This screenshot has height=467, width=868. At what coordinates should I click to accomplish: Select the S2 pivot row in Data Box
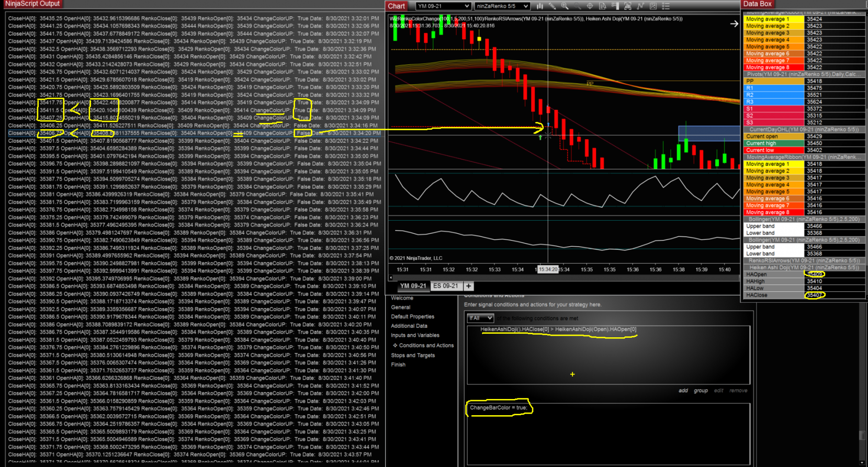(805, 116)
